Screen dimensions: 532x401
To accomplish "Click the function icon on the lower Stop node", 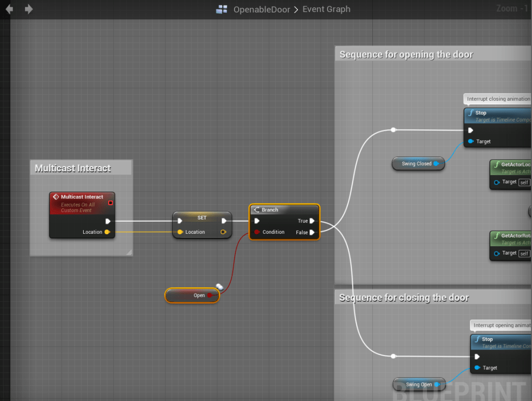I will (x=477, y=339).
